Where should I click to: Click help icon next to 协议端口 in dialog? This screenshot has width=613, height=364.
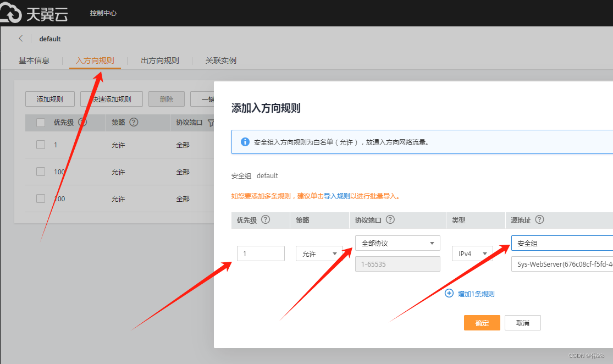point(390,219)
